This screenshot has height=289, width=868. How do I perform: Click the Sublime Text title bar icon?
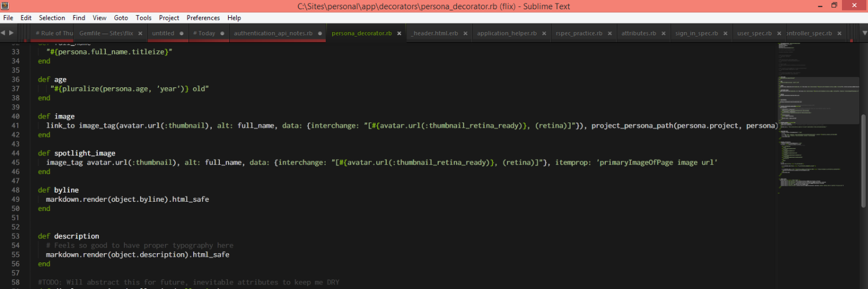point(5,6)
